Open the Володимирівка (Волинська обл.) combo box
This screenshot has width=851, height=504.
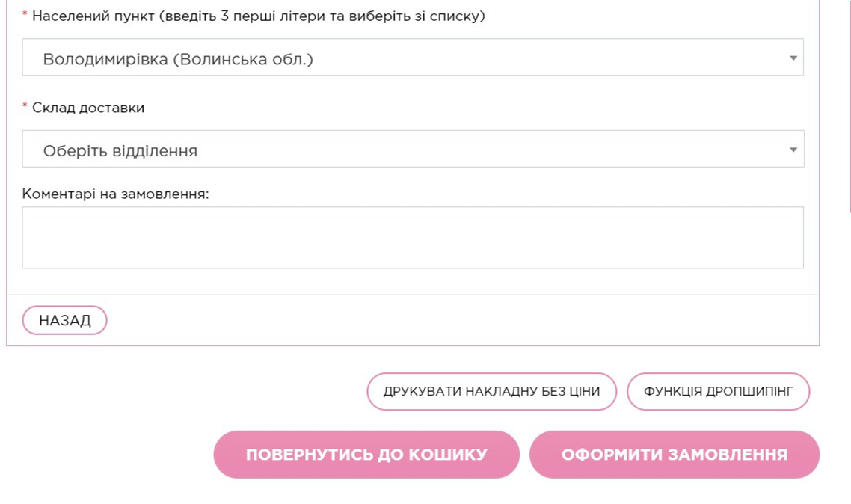412,58
